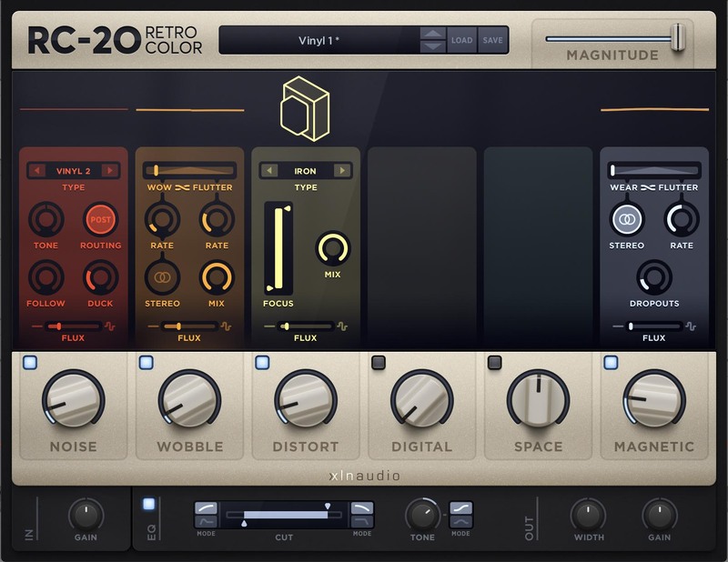The height and width of the screenshot is (562, 728).
Task: Click the Space module's large knob
Action: pyautogui.click(x=538, y=400)
